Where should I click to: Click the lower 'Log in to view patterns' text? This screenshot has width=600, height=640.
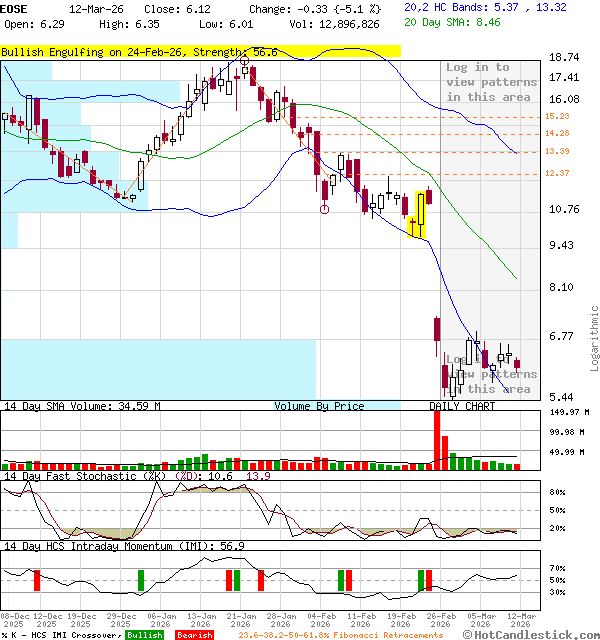[x=491, y=374]
